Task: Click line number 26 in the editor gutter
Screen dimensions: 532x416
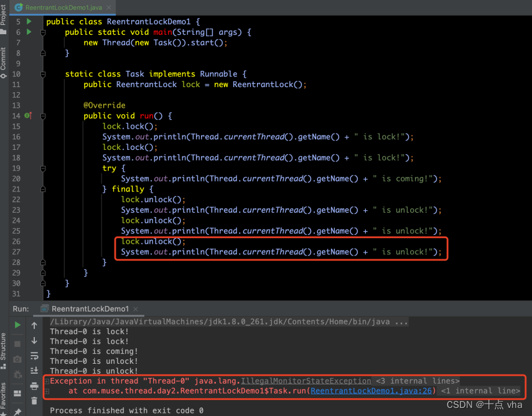Action: (17, 241)
